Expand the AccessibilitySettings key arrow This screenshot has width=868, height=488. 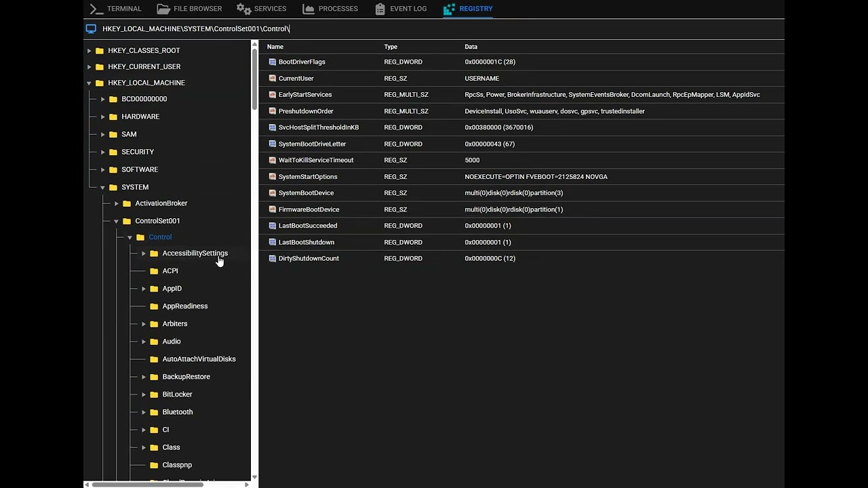click(x=143, y=253)
